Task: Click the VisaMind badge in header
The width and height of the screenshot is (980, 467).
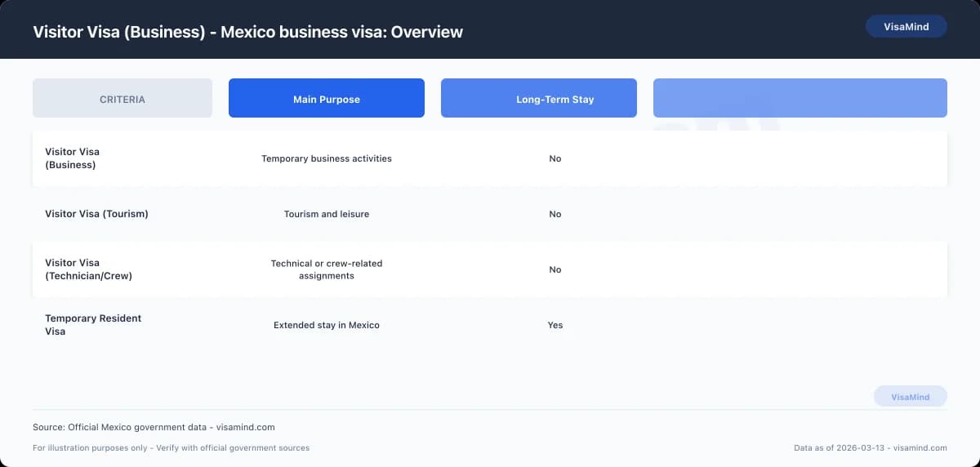Action: point(906,27)
